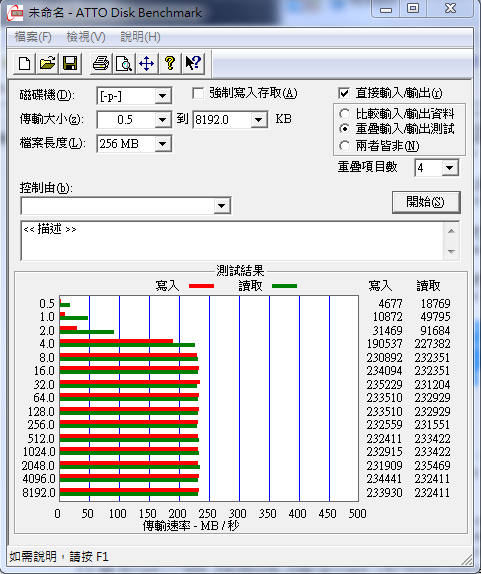Maximize the ATTO Disk Benchmark window
Image resolution: width=481 pixels, height=574 pixels.
413,9
